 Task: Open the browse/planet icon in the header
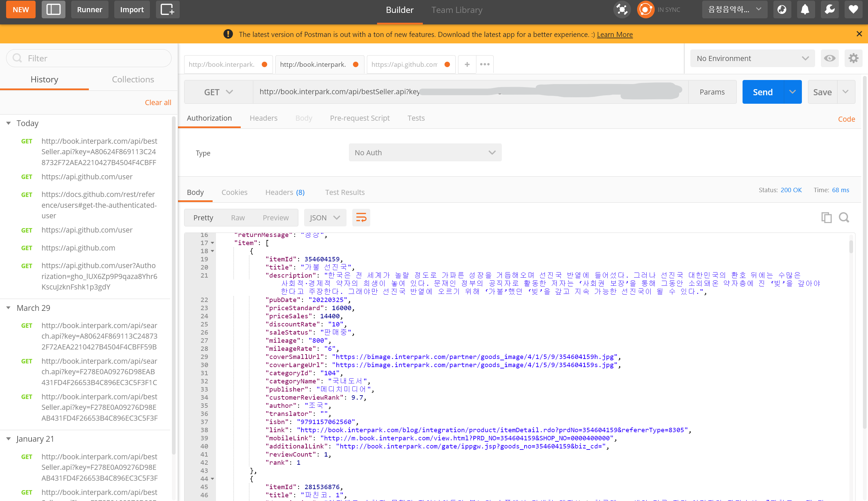[x=782, y=9]
